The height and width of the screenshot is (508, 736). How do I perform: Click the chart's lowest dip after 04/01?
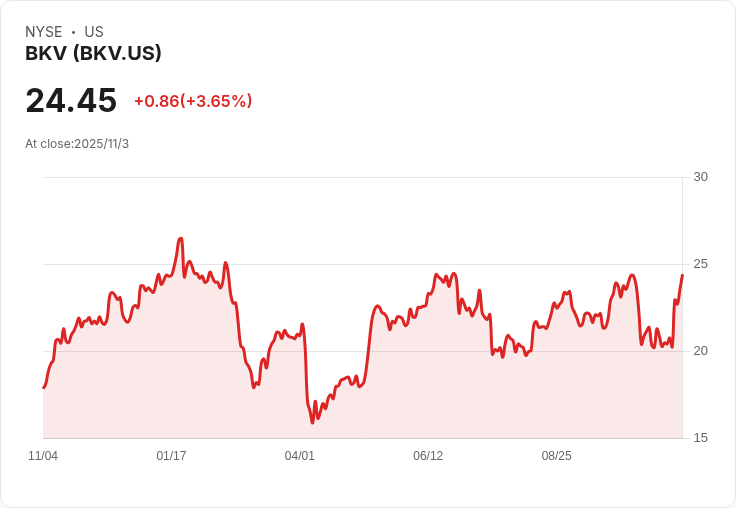click(312, 422)
